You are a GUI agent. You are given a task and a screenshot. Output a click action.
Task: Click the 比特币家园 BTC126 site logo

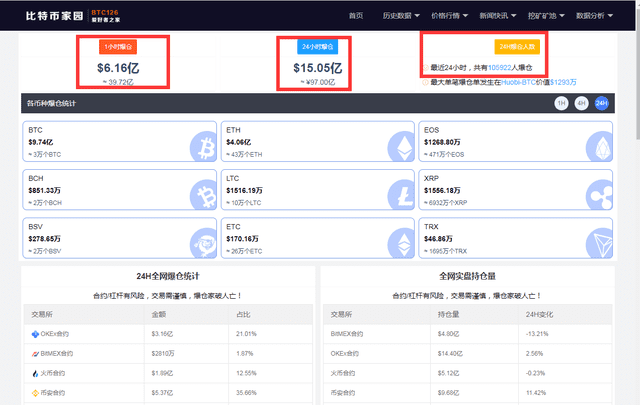[73, 16]
